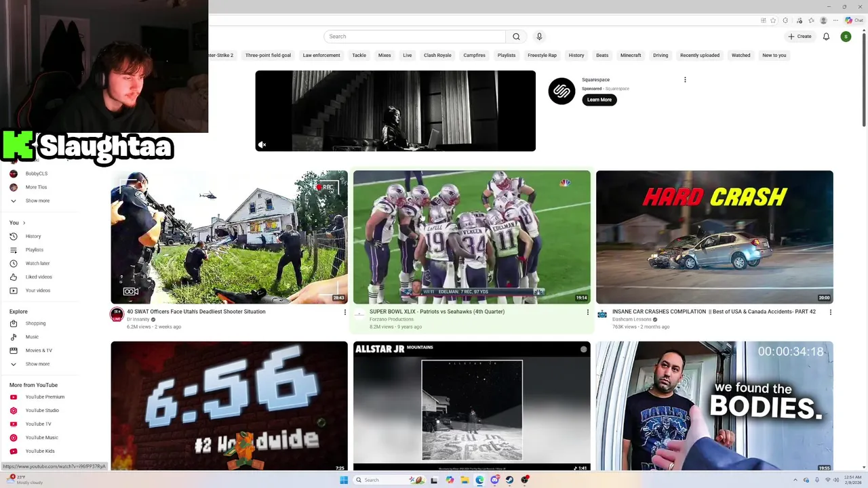Expand Show more under subscriptions
The height and width of the screenshot is (488, 868).
coord(37,201)
